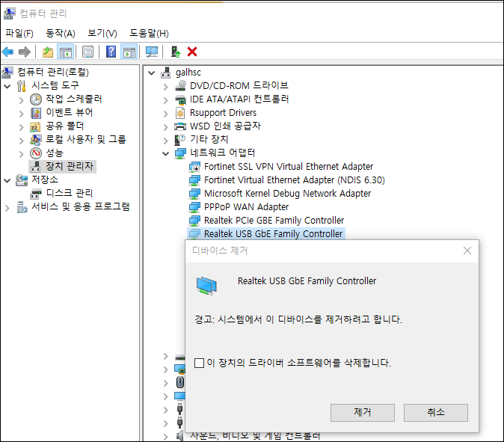Click the 제거 button in the dialog
This screenshot has width=504, height=442.
(x=363, y=413)
